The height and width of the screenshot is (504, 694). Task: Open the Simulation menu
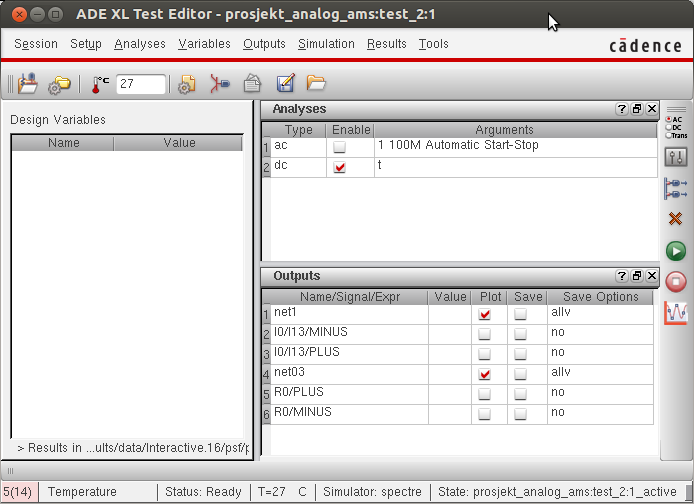click(x=326, y=44)
